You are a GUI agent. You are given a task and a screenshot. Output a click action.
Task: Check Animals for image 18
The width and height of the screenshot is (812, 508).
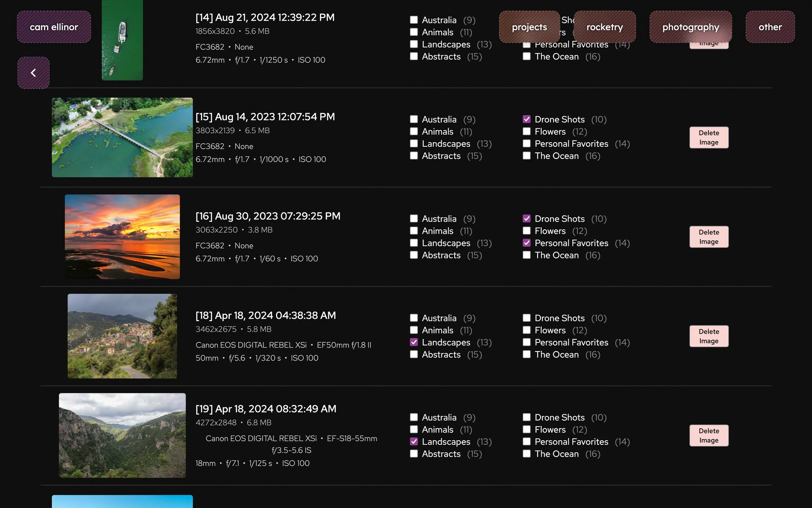(414, 330)
